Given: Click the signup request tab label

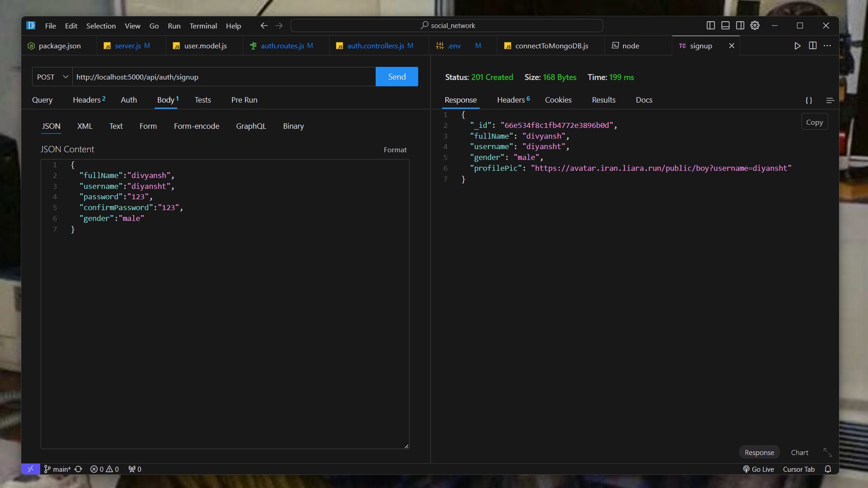Looking at the screenshot, I should tap(701, 45).
